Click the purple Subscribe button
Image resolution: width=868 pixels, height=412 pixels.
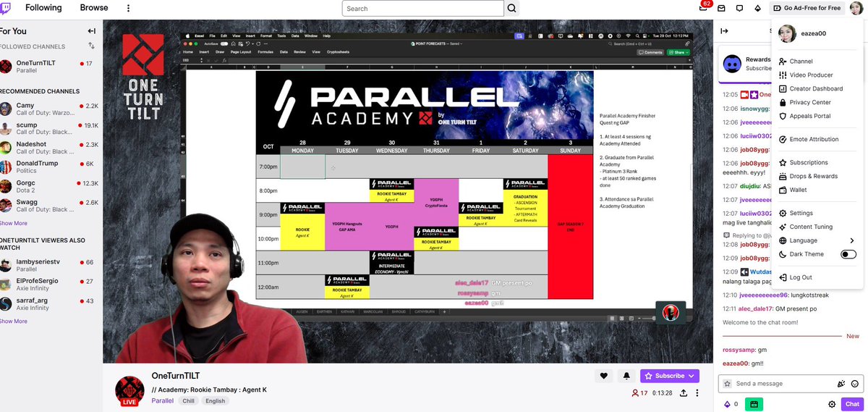pos(670,376)
